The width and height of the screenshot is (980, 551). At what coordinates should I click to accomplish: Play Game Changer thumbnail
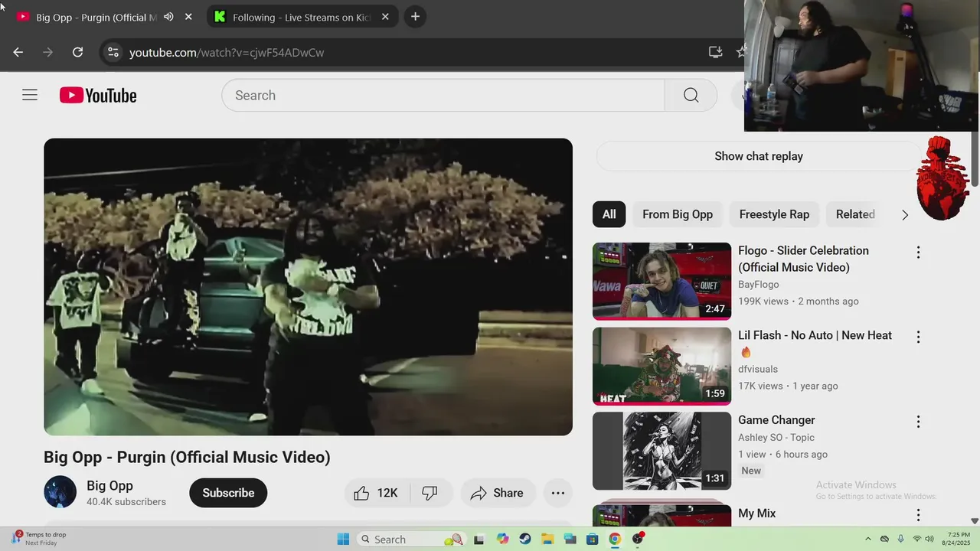point(661,451)
